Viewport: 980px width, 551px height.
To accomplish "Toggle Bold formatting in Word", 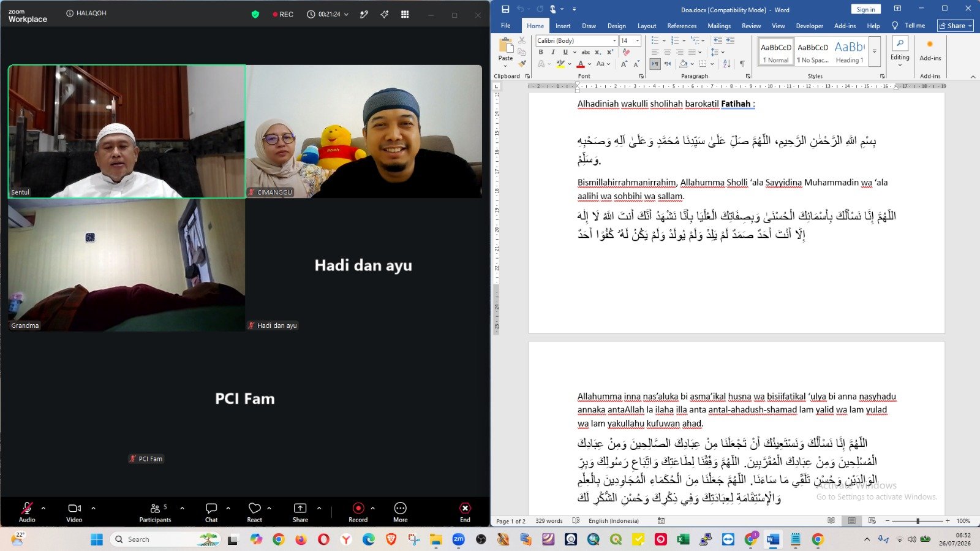I will (x=541, y=52).
